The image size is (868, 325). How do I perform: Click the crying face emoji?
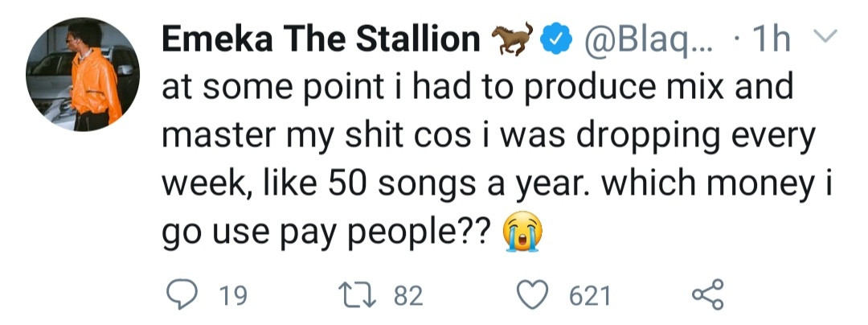(x=522, y=235)
